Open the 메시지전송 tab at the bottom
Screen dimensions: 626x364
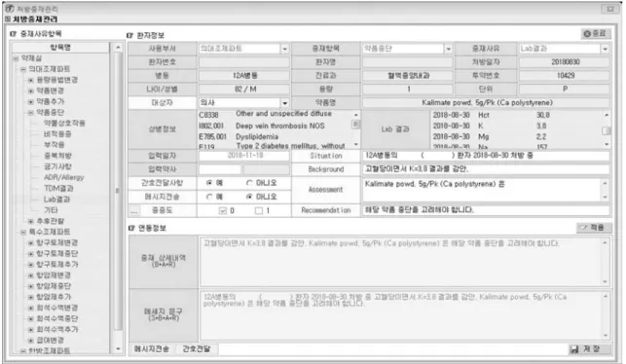pyautogui.click(x=151, y=349)
